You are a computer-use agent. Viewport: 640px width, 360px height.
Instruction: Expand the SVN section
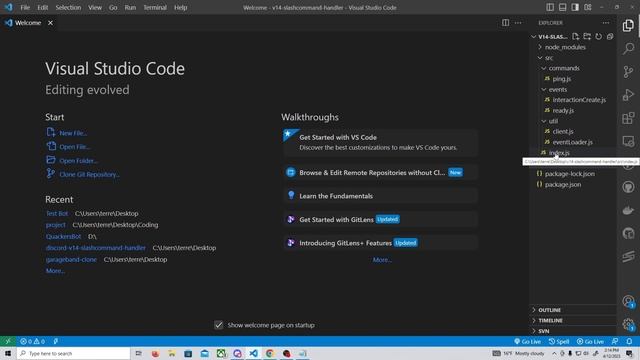tap(573, 331)
